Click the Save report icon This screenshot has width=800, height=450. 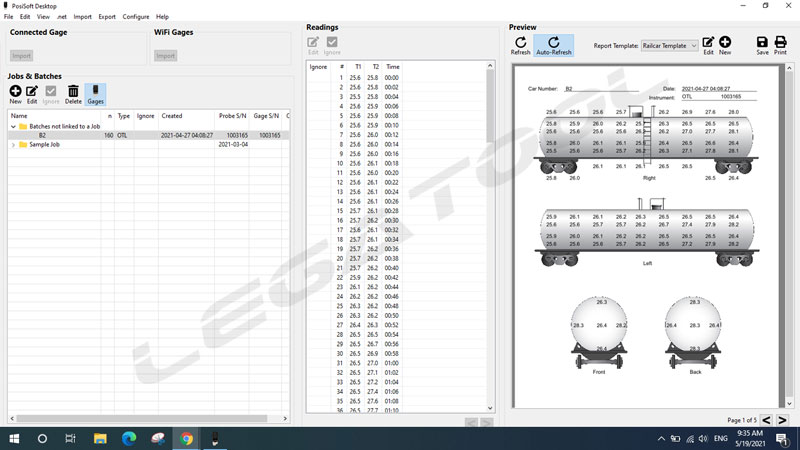coord(762,45)
